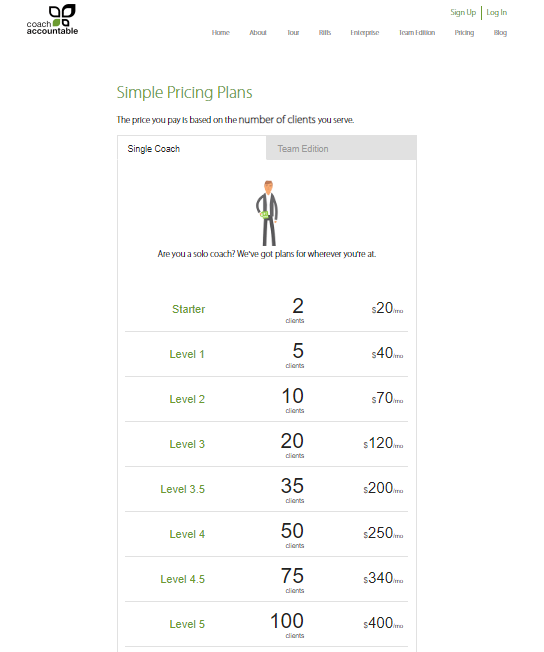Select the Level 1 plan

(266, 354)
